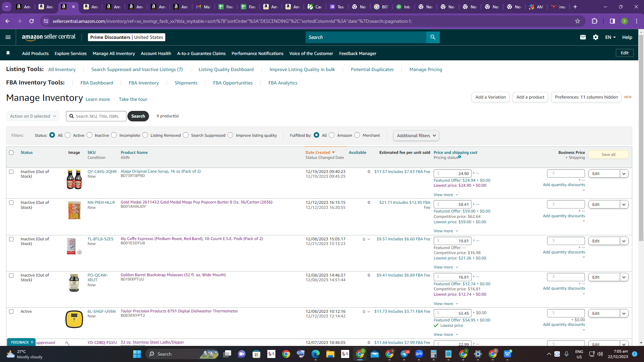Open the settings gear in header
This screenshot has width=644, height=362.
pyautogui.click(x=596, y=37)
